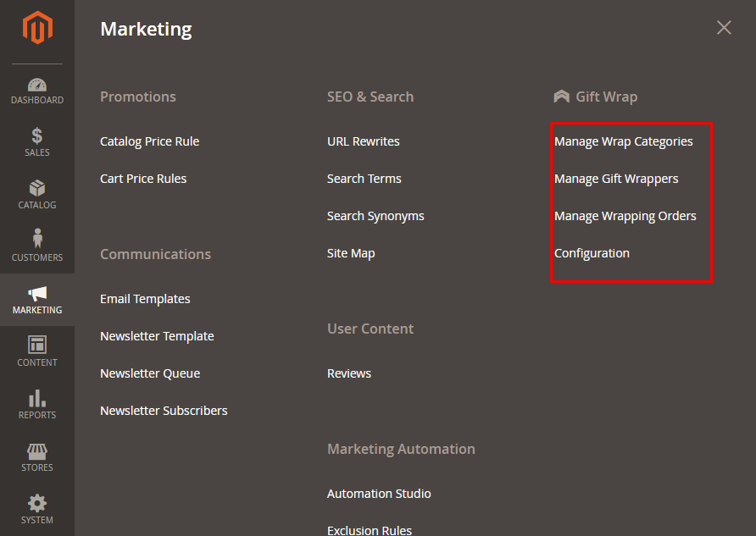Viewport: 756px width, 536px height.
Task: Open Manage Gift Wrappers
Action: coord(616,179)
